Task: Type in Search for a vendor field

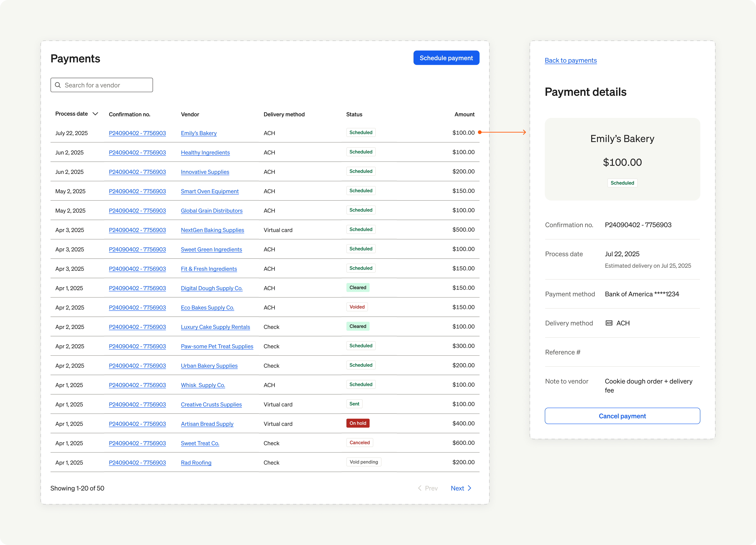Action: click(x=107, y=85)
